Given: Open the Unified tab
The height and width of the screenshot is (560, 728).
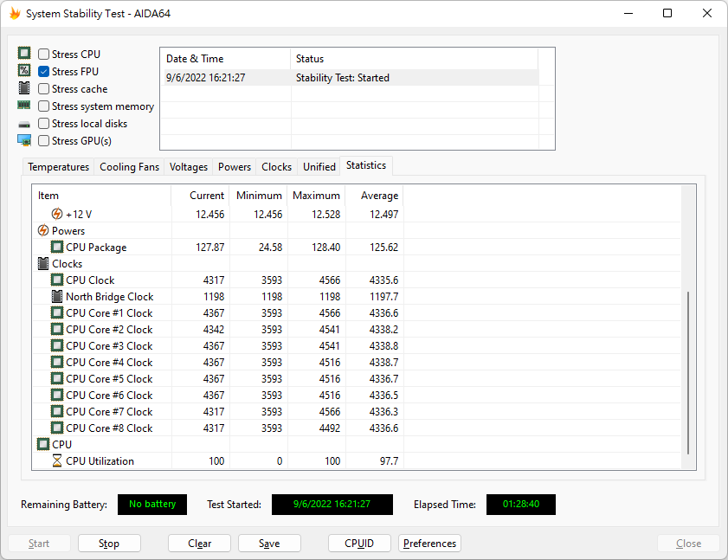Looking at the screenshot, I should tap(319, 167).
